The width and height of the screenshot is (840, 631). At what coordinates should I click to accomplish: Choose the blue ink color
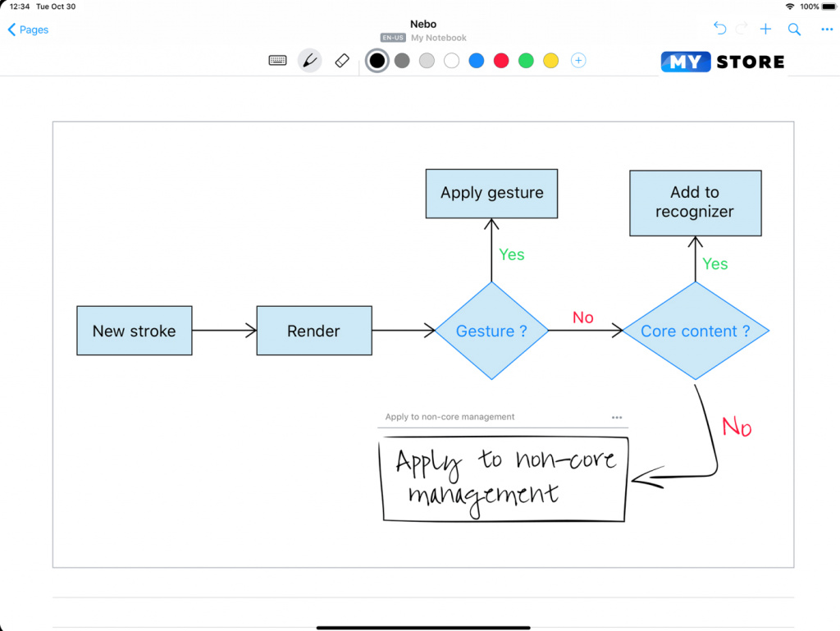(x=477, y=61)
